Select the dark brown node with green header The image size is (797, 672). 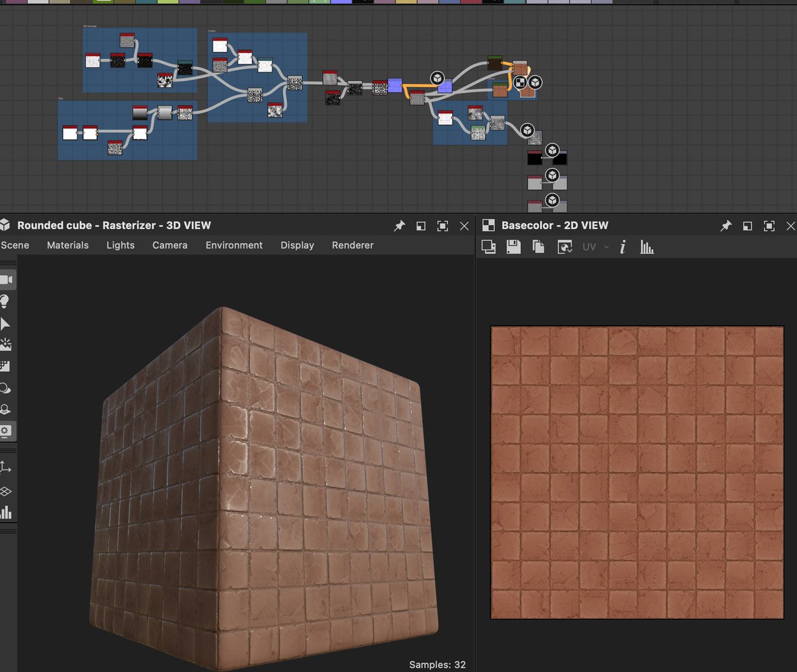pyautogui.click(x=495, y=63)
